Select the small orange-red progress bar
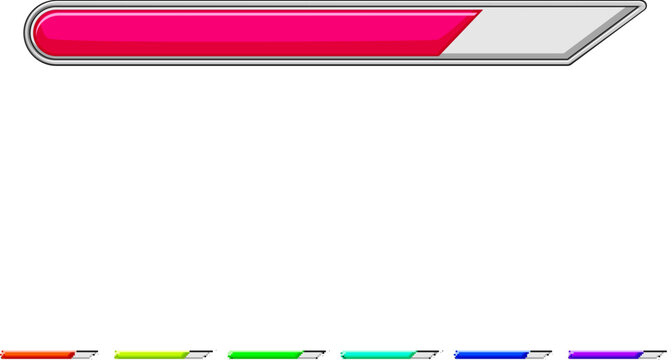Screen dimensions: 672x360 click(49, 354)
